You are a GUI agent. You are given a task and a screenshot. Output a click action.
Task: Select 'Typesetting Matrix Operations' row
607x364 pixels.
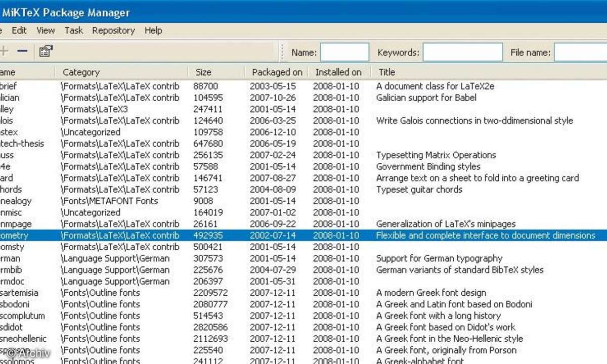coord(303,155)
